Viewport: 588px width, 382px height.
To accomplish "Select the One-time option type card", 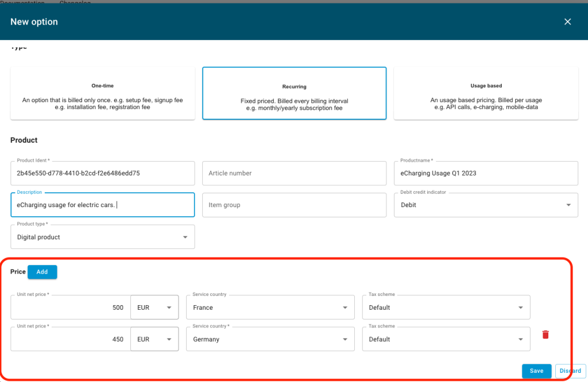I will (103, 93).
